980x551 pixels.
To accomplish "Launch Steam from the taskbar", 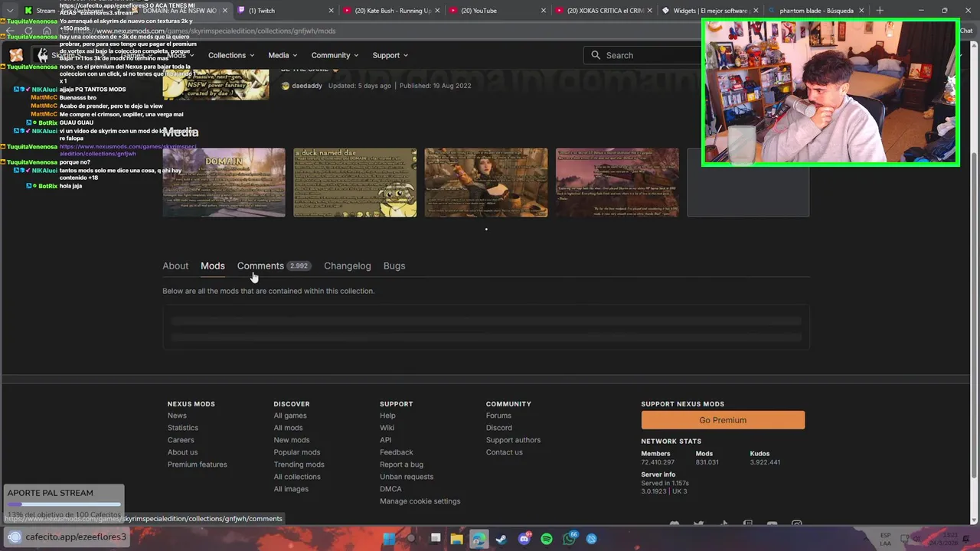I will point(501,539).
